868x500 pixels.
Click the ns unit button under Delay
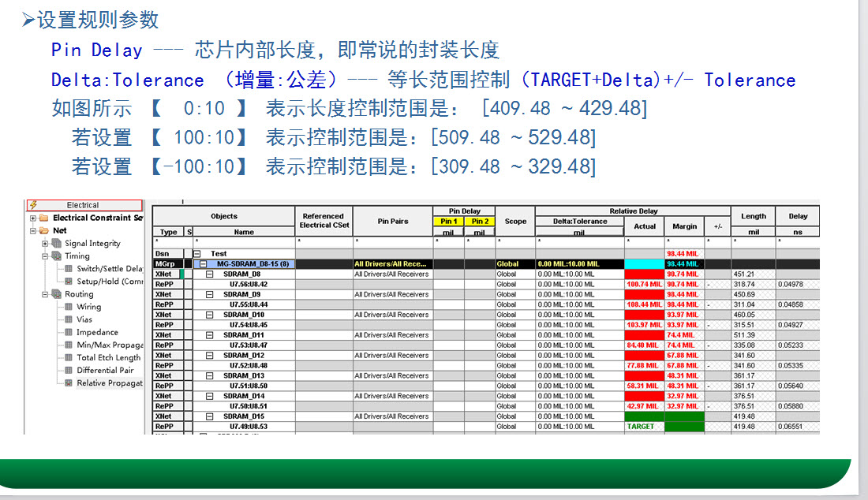798,233
